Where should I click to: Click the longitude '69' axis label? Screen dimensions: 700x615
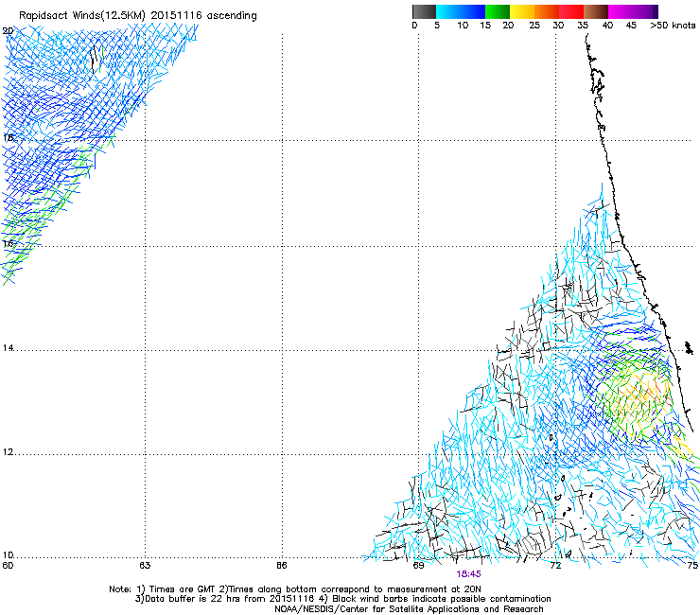(x=418, y=566)
